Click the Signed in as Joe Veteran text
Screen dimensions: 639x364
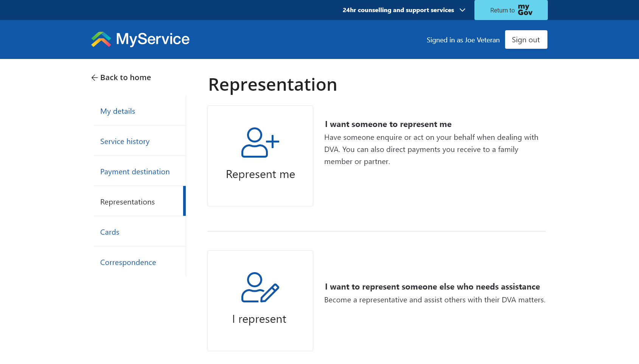tap(463, 39)
